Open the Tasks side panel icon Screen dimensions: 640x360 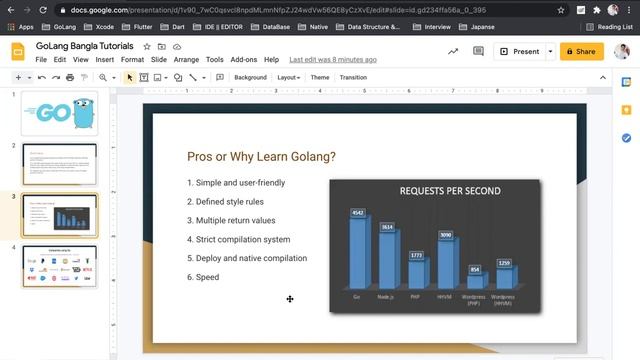click(x=626, y=138)
